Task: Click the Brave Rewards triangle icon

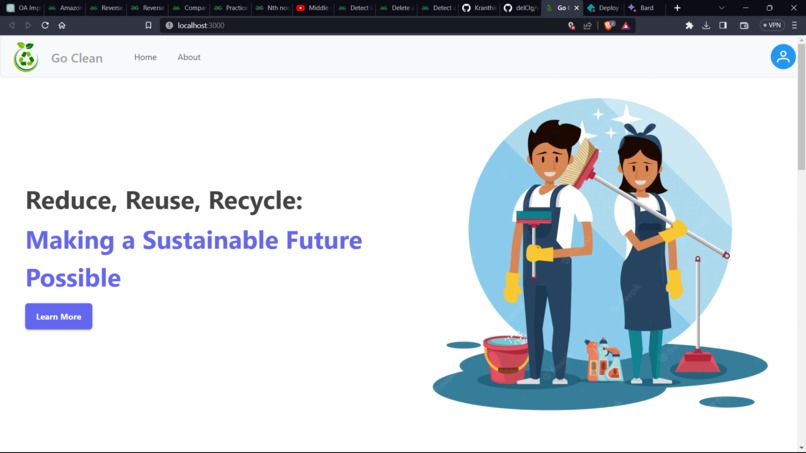Action: pyautogui.click(x=626, y=26)
